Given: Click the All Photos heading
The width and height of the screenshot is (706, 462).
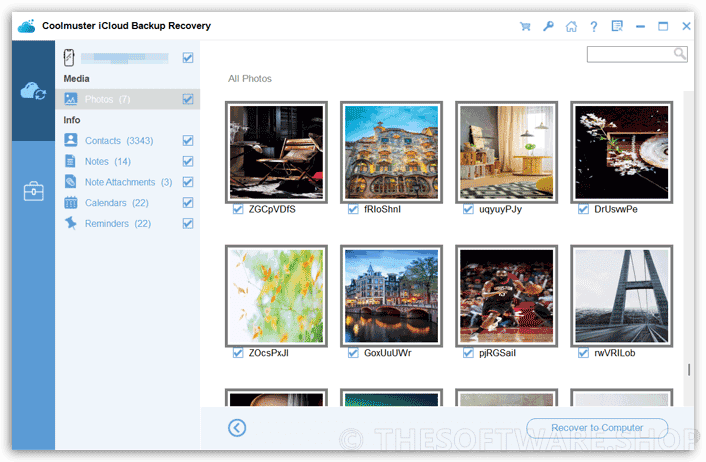Looking at the screenshot, I should (250, 79).
